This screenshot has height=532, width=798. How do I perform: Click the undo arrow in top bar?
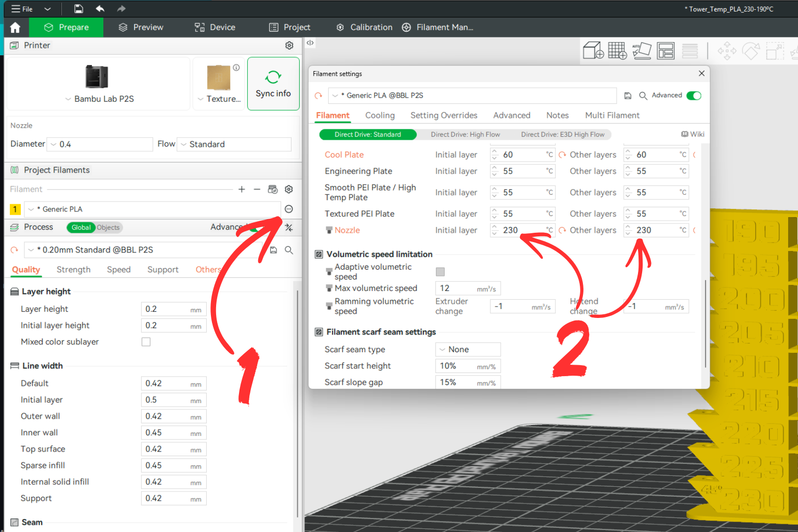click(100, 9)
